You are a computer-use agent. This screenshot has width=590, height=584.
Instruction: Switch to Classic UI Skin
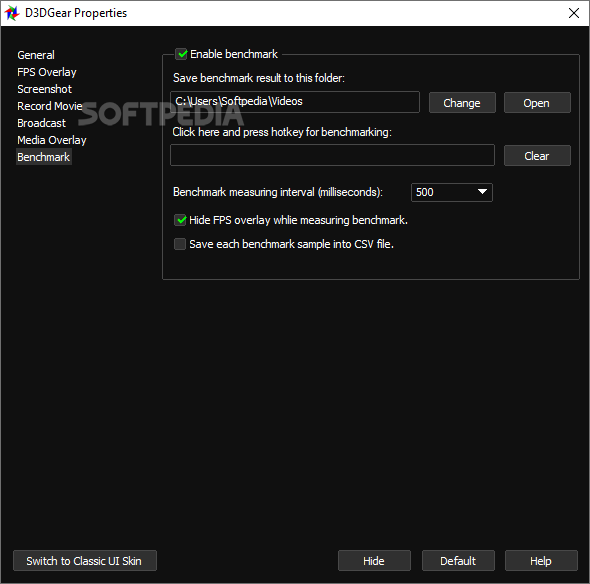coord(85,561)
